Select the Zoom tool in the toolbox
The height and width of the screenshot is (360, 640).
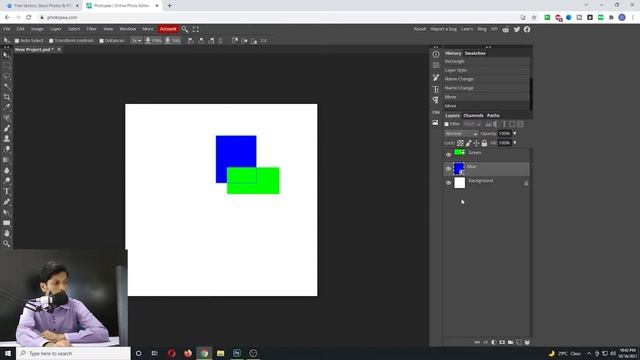tap(7, 244)
